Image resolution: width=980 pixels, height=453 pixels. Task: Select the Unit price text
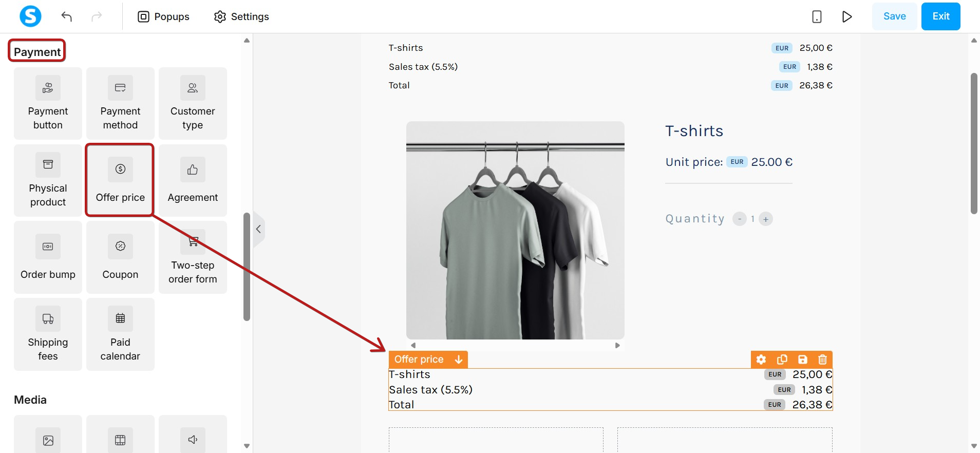pyautogui.click(x=729, y=162)
